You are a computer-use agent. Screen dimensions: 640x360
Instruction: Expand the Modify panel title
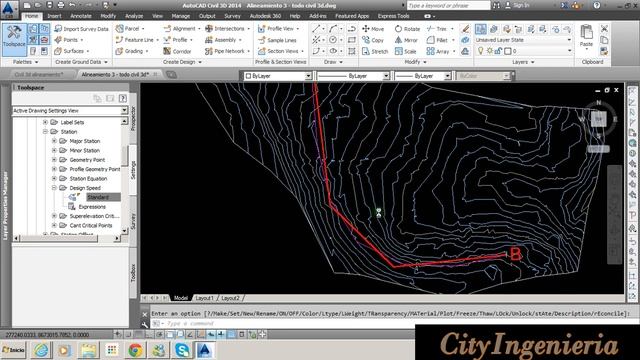[x=416, y=62]
